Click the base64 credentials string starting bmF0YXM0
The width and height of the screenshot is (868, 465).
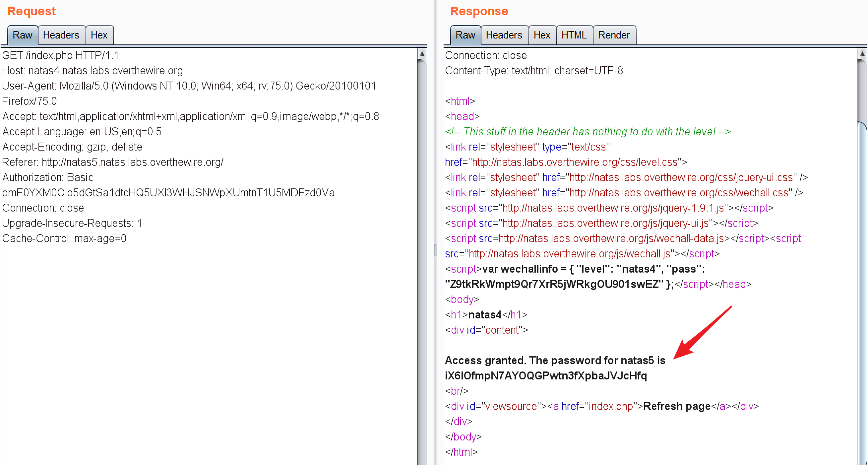click(168, 193)
